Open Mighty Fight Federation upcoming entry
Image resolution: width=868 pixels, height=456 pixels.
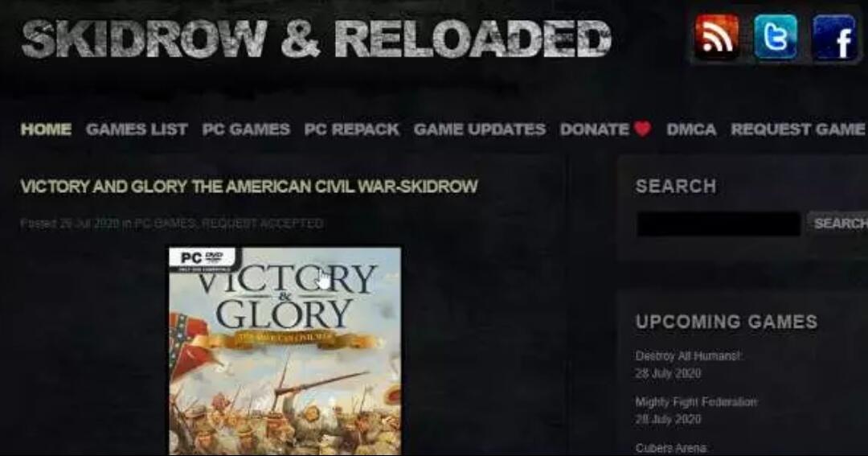pyautogui.click(x=696, y=401)
